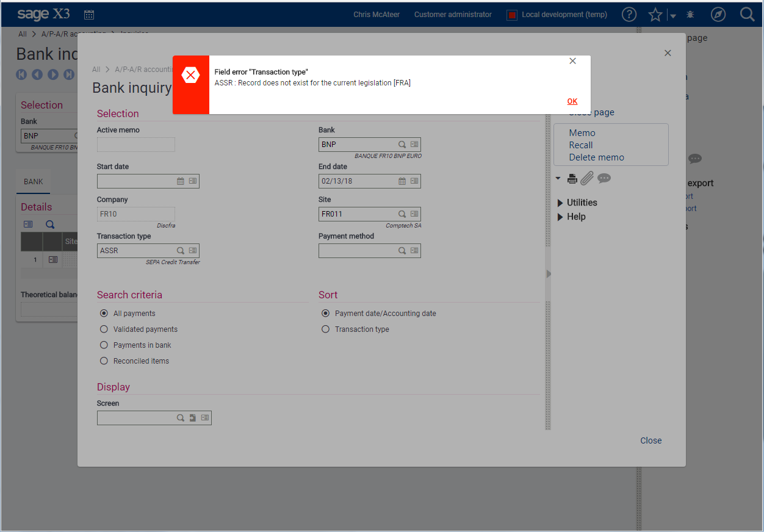Go to first record navigation arrow
Viewport: 764px width, 532px height.
(21, 74)
